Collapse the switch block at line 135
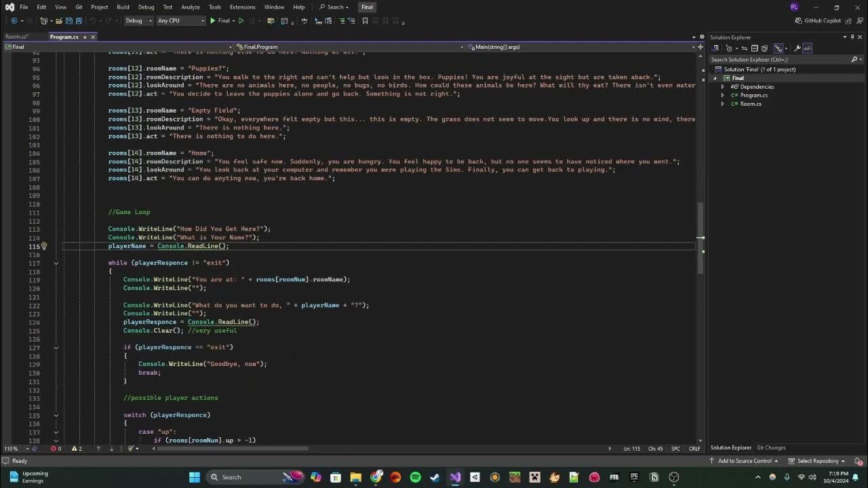868x488 pixels. click(x=56, y=415)
